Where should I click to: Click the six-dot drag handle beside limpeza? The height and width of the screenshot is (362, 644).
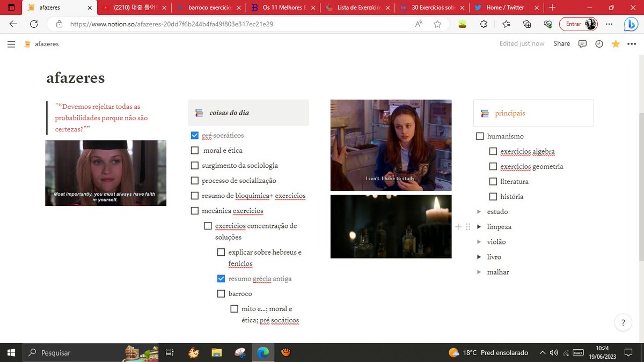[468, 227]
